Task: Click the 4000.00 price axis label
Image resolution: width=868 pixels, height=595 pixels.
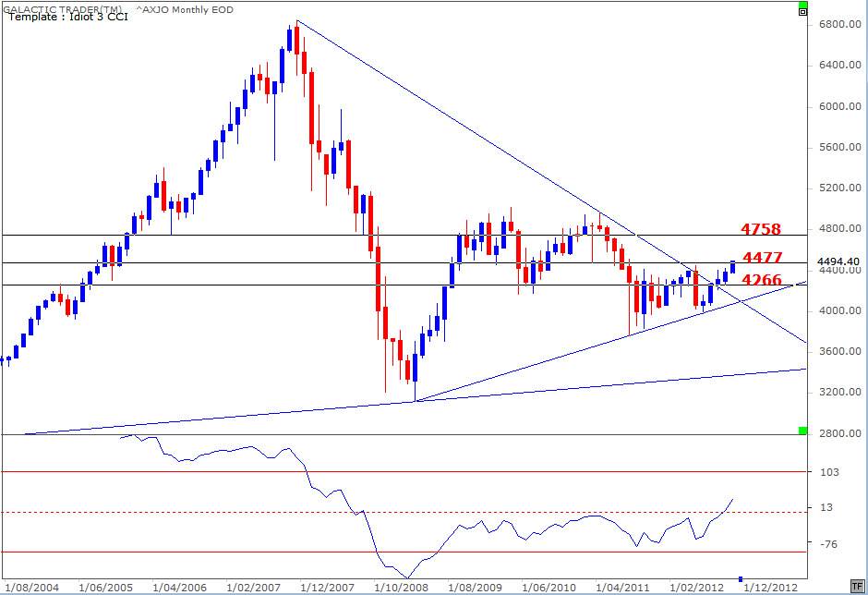Action: click(839, 310)
